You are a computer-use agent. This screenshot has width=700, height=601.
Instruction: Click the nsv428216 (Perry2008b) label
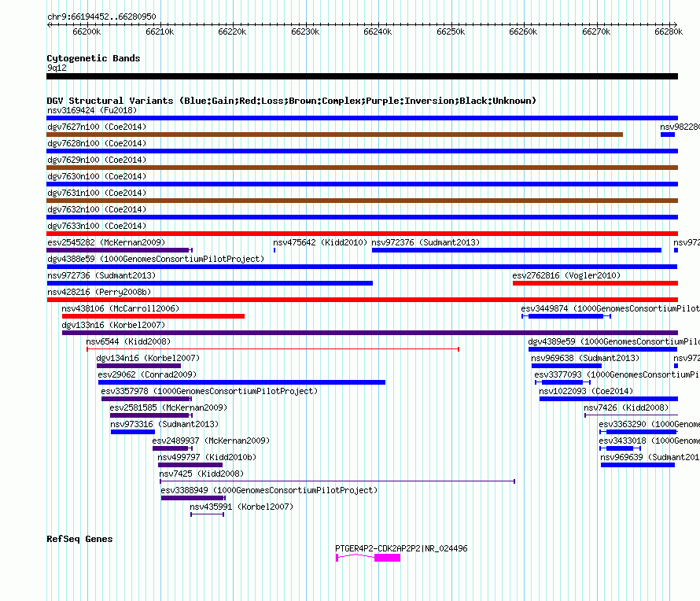click(x=99, y=292)
